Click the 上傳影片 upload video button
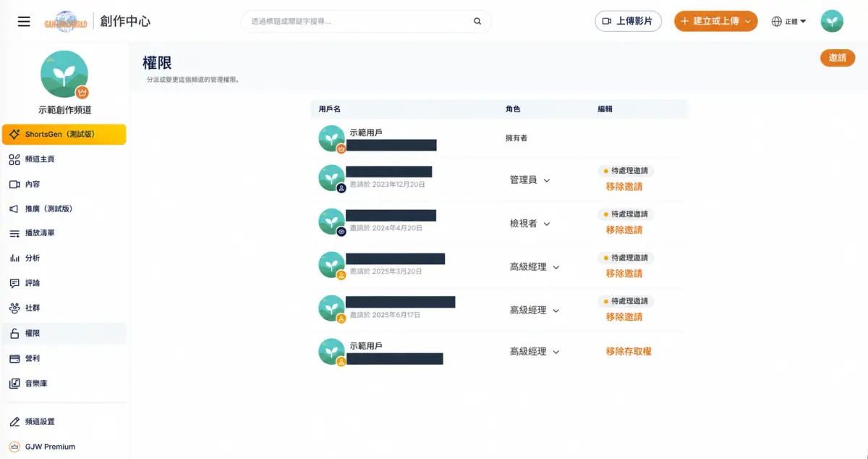This screenshot has width=868, height=459. click(628, 21)
